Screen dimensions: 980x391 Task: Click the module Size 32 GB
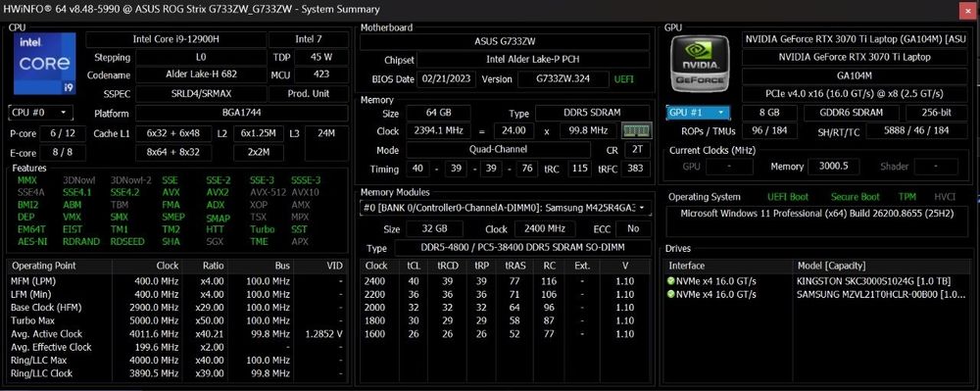(x=434, y=228)
